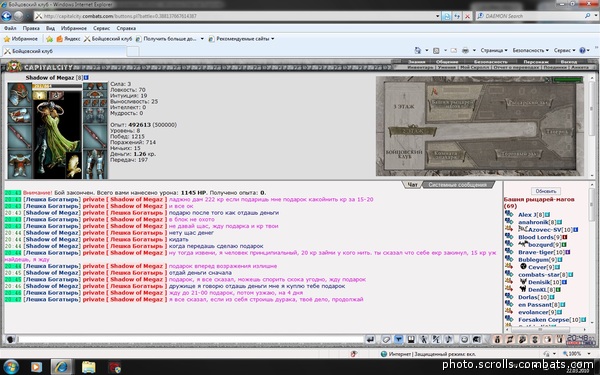
Task: Click the printer icon in command bar
Action: click(465, 50)
